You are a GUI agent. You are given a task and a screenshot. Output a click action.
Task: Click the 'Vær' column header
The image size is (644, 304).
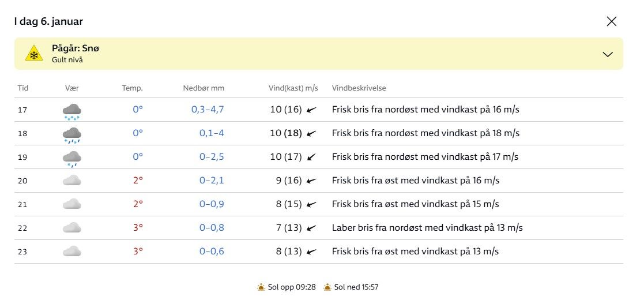coord(72,88)
